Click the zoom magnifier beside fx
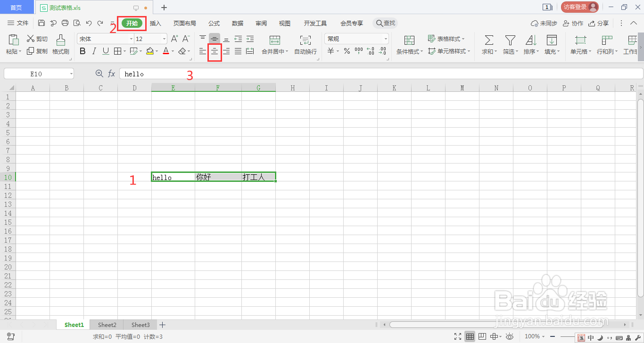644x343 pixels. coord(99,73)
